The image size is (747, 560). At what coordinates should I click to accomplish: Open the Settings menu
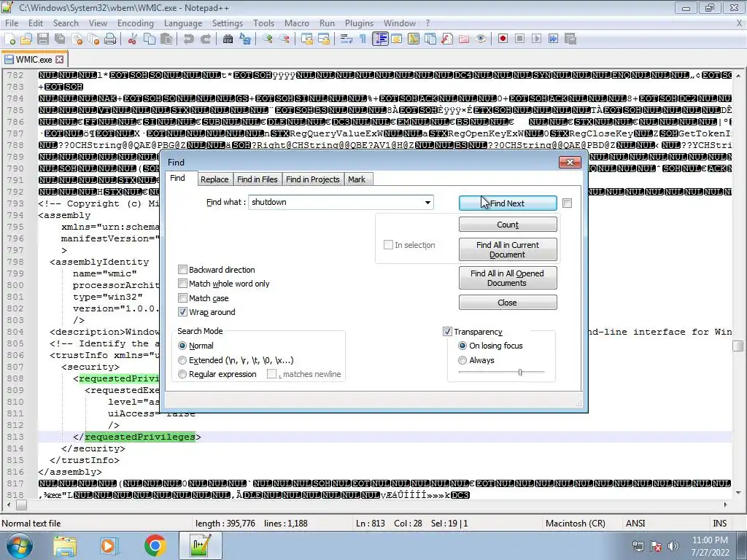[228, 23]
